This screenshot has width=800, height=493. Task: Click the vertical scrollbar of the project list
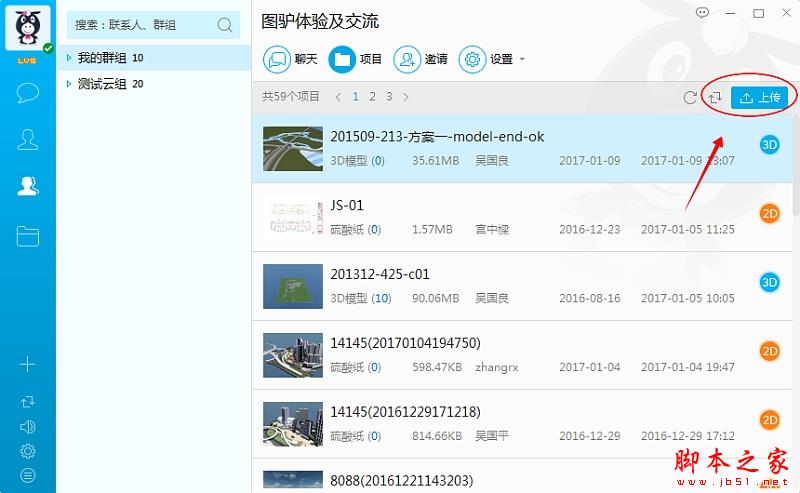tap(796, 166)
